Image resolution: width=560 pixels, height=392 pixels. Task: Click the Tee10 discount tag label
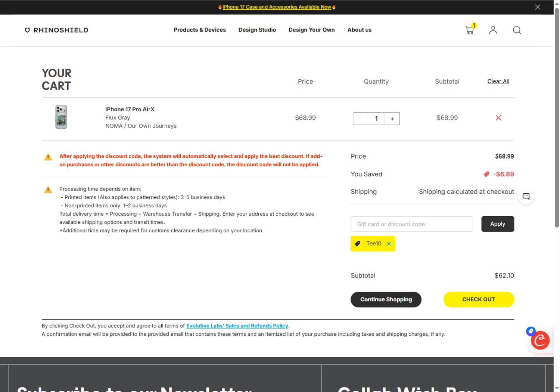374,244
